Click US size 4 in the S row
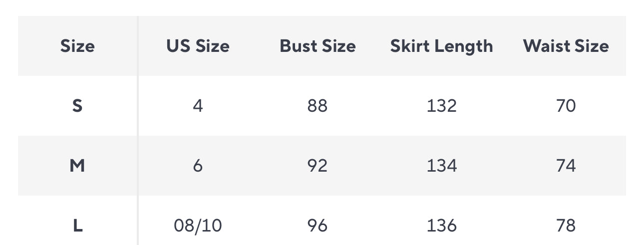Image resolution: width=644 pixels, height=245 pixels. (198, 106)
